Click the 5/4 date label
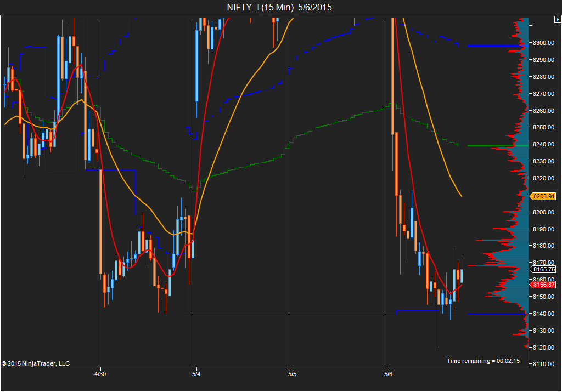The width and height of the screenshot is (562, 392). pos(196,374)
